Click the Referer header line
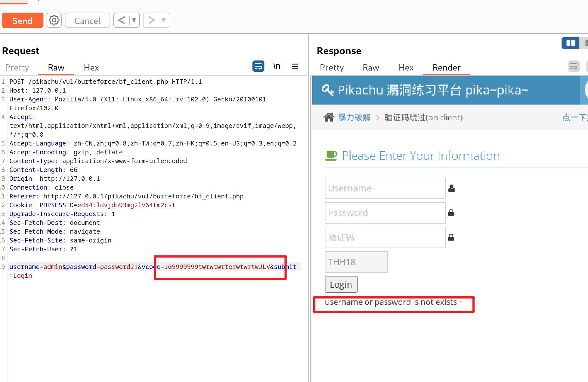588x382 pixels. coord(127,196)
